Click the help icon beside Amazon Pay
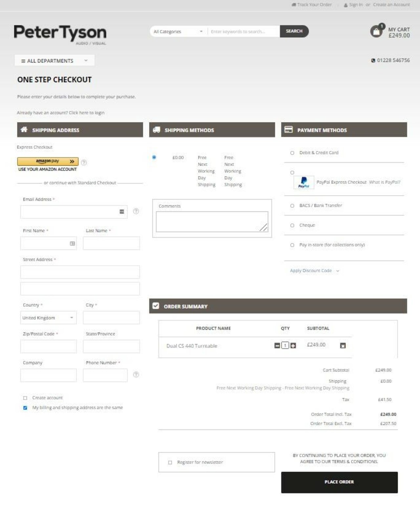 [x=84, y=162]
